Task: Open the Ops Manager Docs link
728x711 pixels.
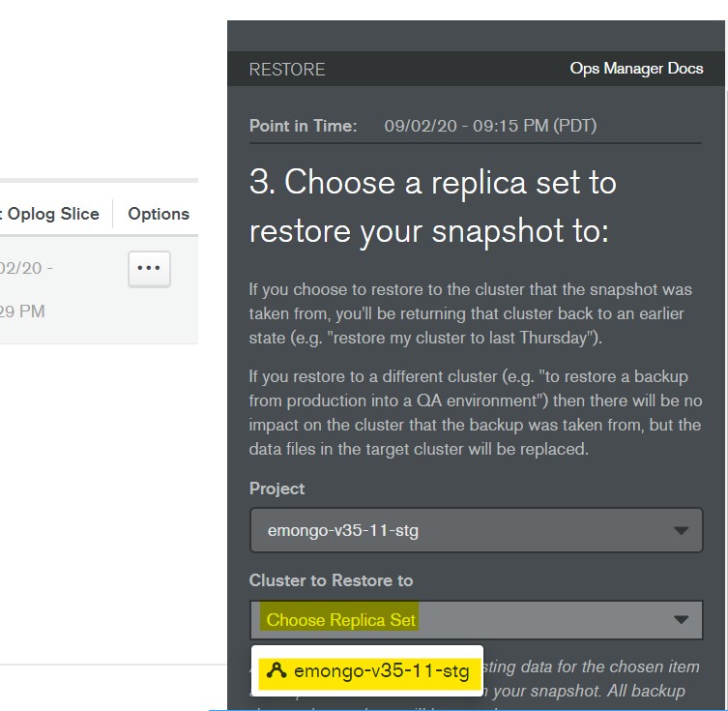Action: 636,69
